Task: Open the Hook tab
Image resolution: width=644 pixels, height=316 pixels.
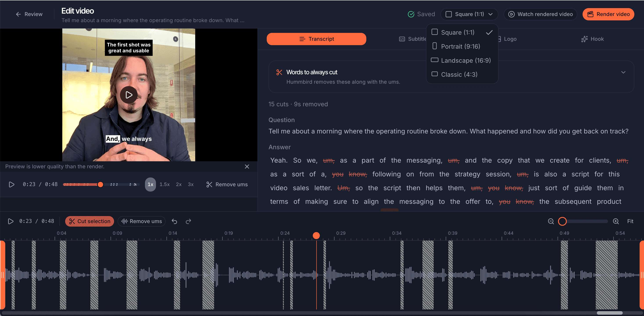Action: 592,39
